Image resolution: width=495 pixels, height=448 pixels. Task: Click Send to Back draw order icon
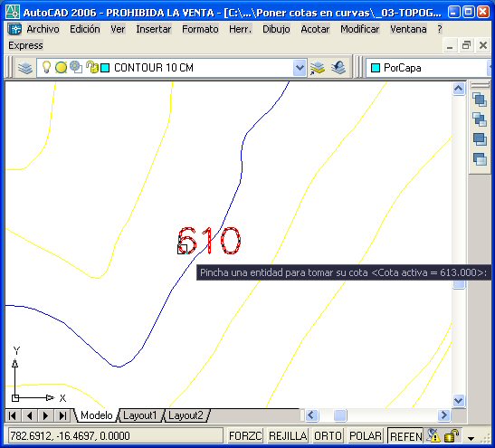click(480, 119)
